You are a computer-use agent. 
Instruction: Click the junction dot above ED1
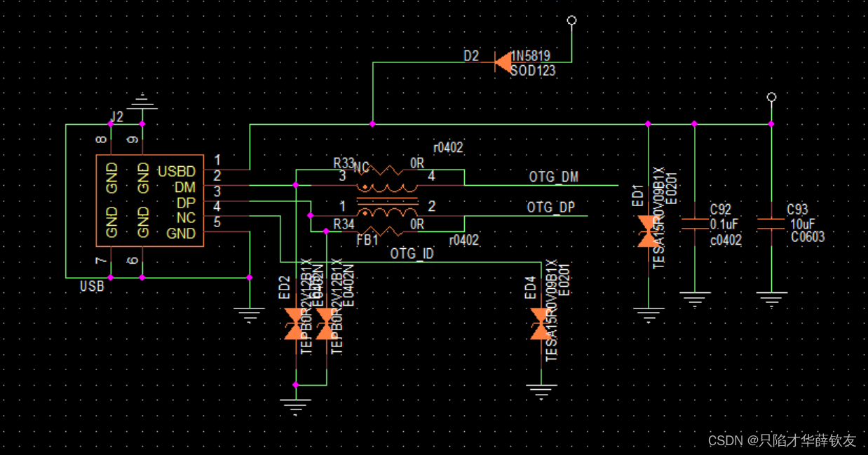(x=648, y=124)
